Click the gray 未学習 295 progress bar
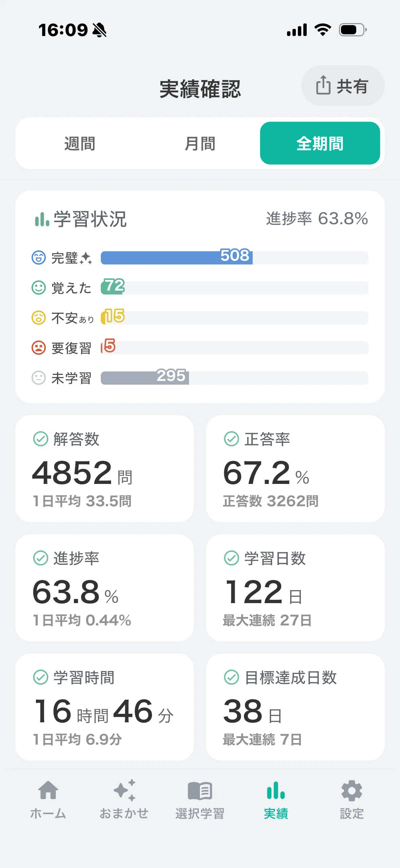This screenshot has width=400, height=868. click(x=145, y=378)
